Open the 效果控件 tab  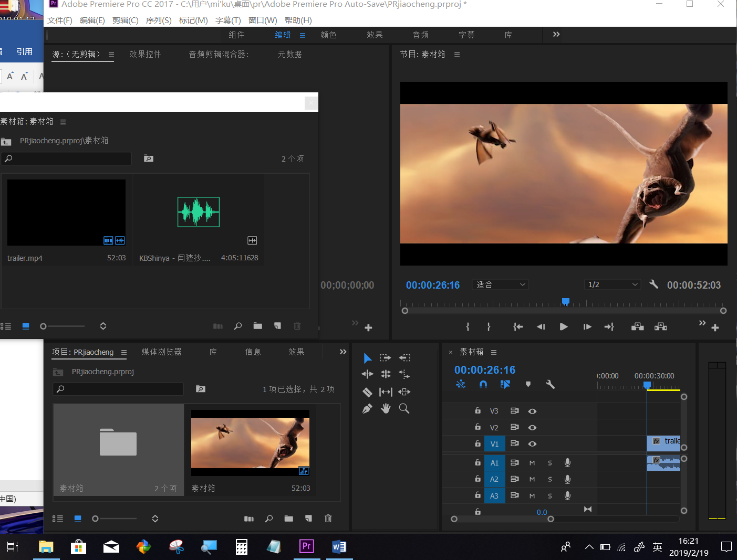coord(146,55)
